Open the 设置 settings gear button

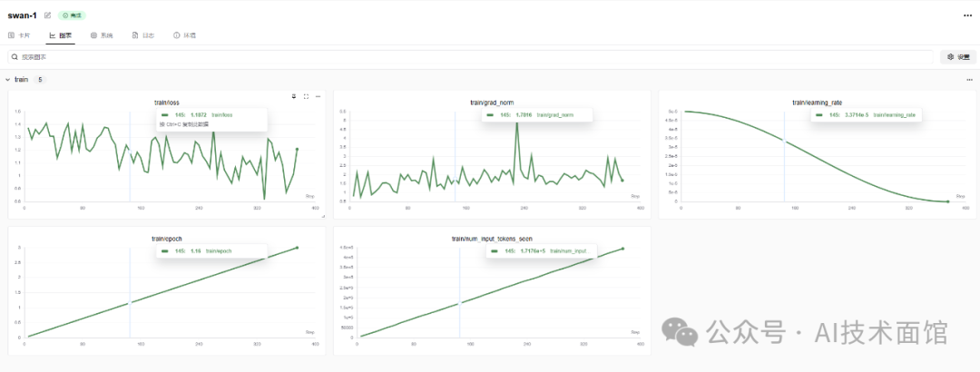[x=957, y=56]
